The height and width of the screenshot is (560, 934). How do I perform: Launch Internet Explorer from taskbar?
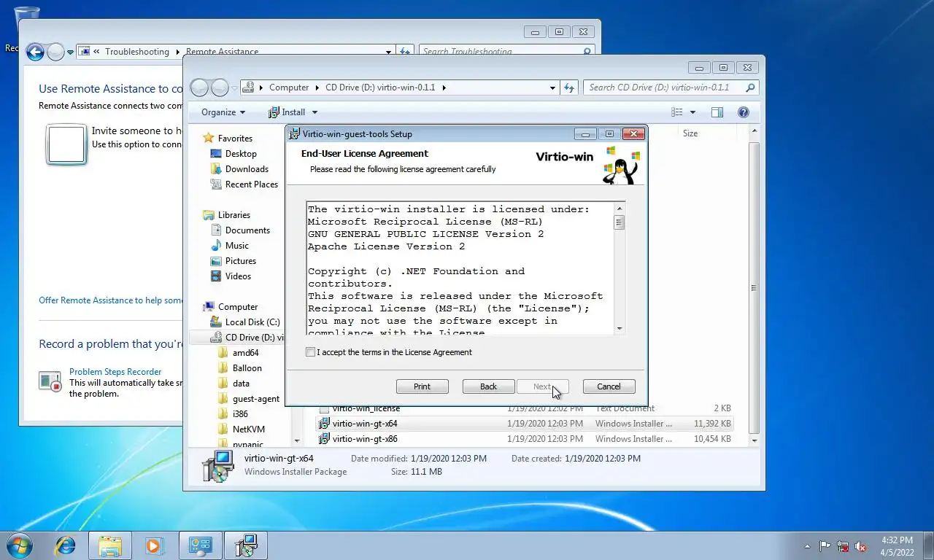(65, 545)
